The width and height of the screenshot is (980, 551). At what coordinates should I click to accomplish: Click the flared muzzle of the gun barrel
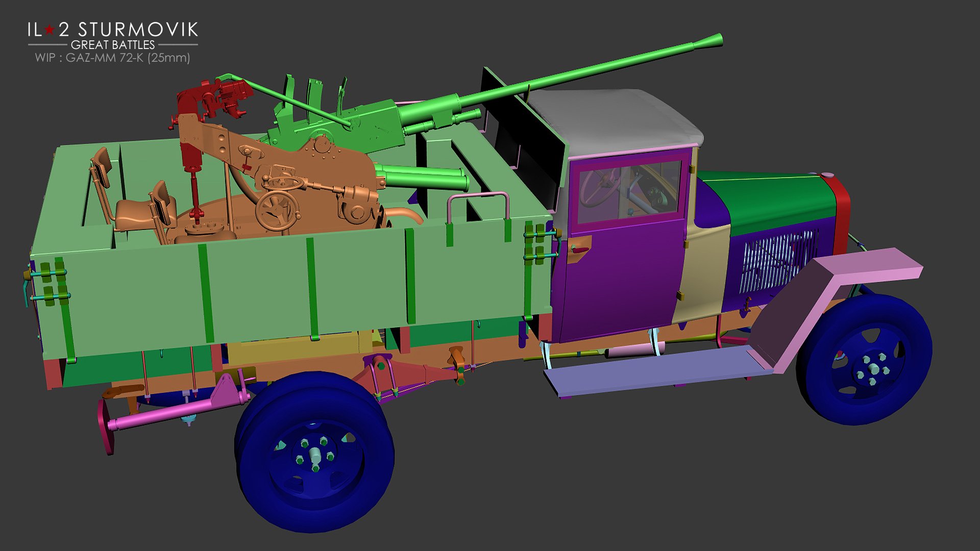[713, 40]
